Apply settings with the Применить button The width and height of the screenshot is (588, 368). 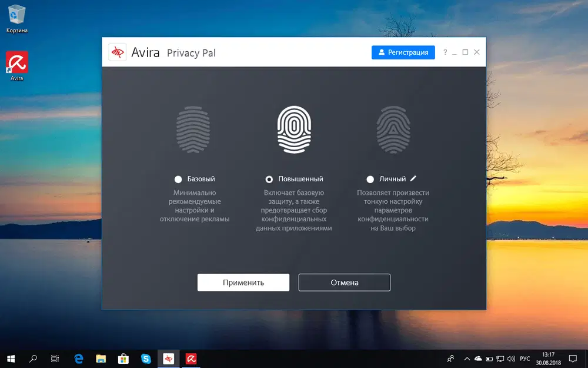click(x=243, y=282)
